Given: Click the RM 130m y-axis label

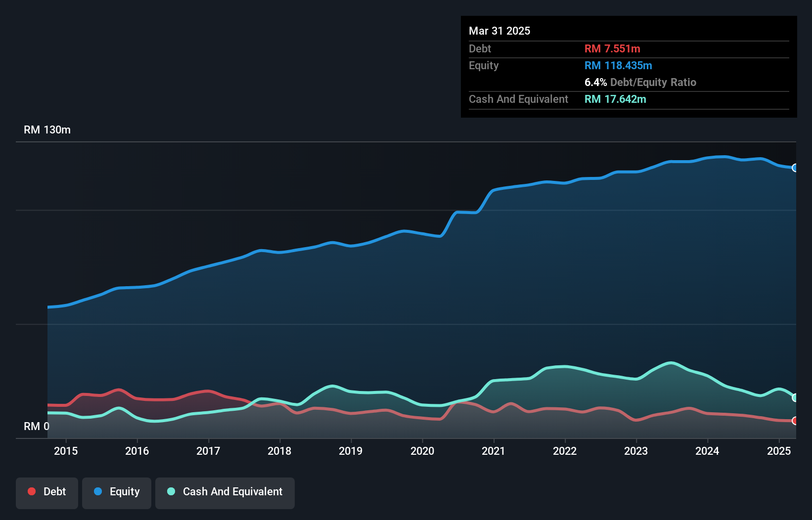Looking at the screenshot, I should pyautogui.click(x=47, y=130).
